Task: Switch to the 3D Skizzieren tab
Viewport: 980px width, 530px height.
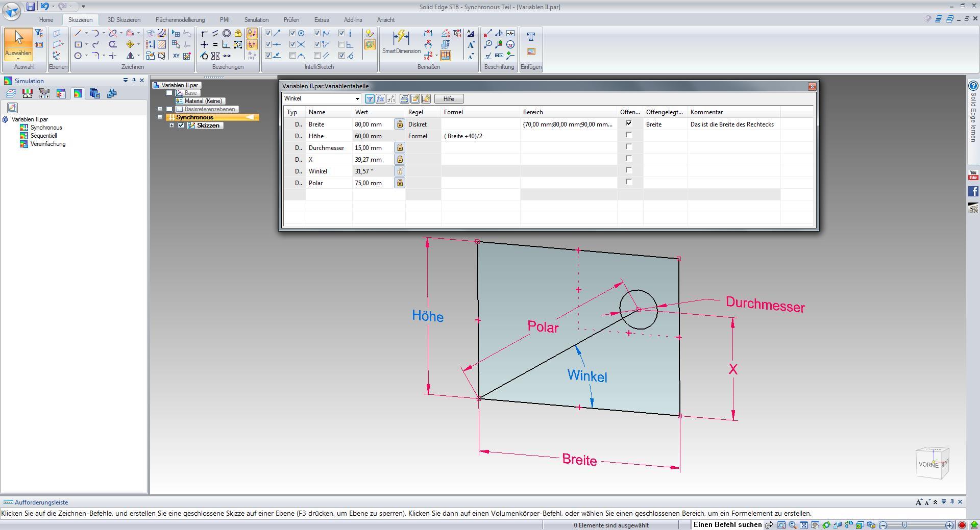Action: 124,20
